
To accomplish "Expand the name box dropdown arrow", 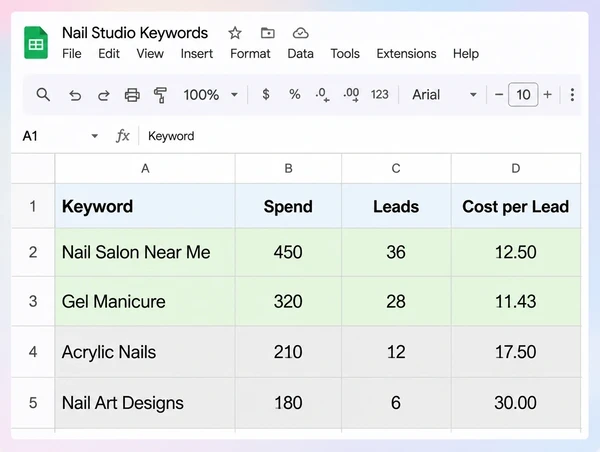I will click(x=95, y=136).
